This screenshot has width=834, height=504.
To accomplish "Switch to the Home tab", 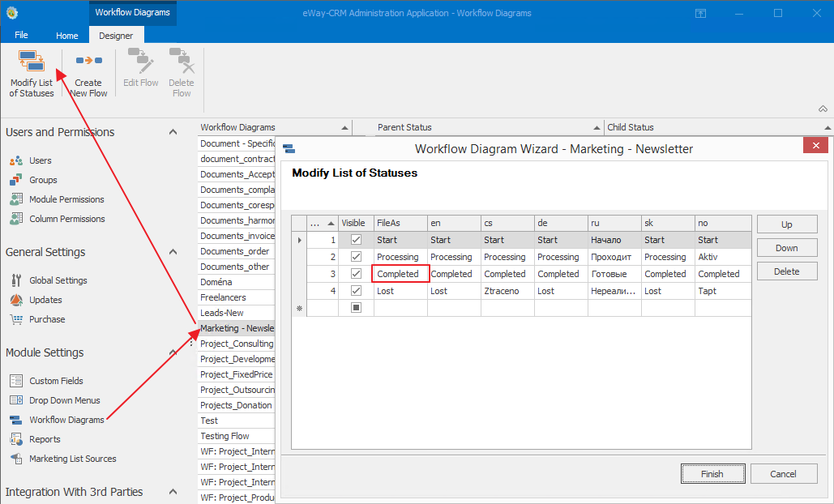I will pyautogui.click(x=67, y=35).
